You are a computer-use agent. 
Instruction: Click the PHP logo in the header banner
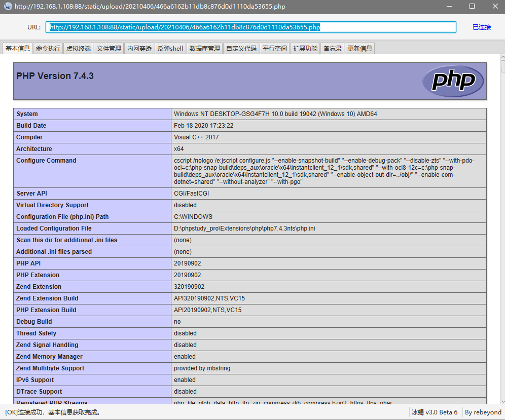[x=453, y=81]
